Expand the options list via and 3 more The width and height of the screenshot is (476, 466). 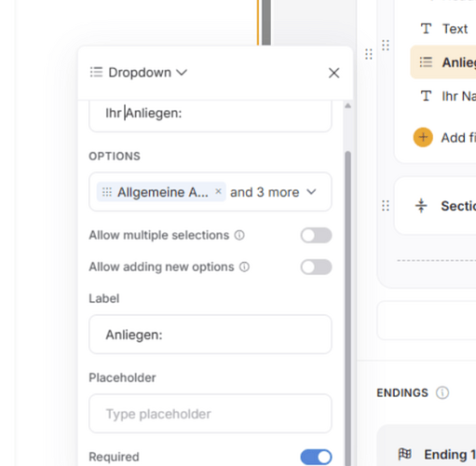coord(265,192)
